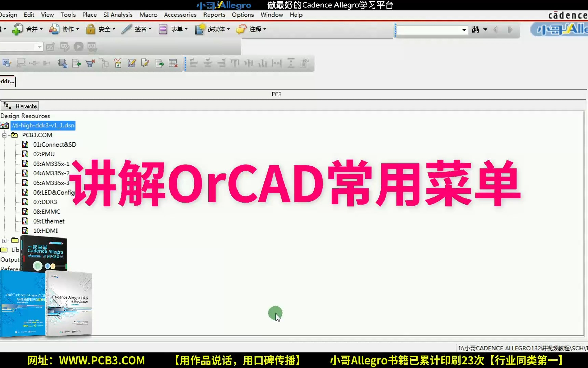The width and height of the screenshot is (588, 368).
Task: Click the document export green-arrow icon
Action: point(159,63)
